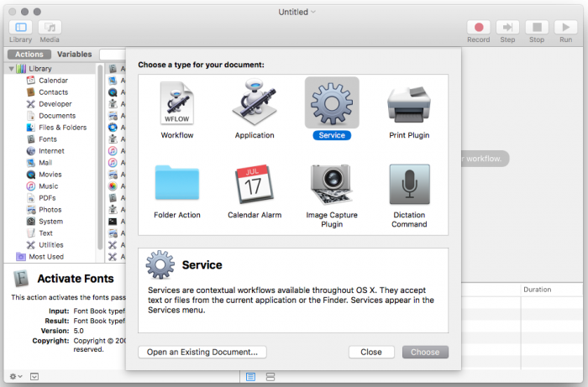This screenshot has width=588, height=387.
Task: Choose the Service gear icon
Action: [332, 103]
